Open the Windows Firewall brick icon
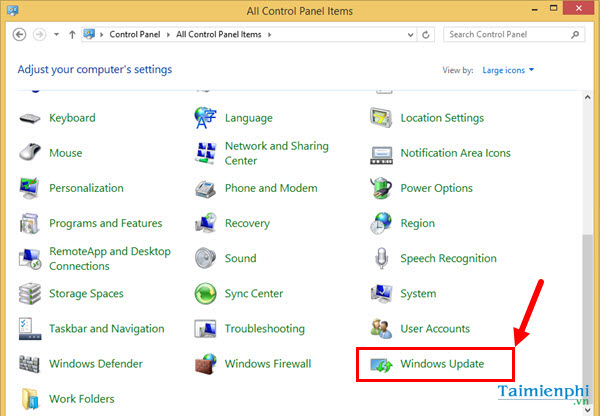600x416 pixels. (205, 364)
